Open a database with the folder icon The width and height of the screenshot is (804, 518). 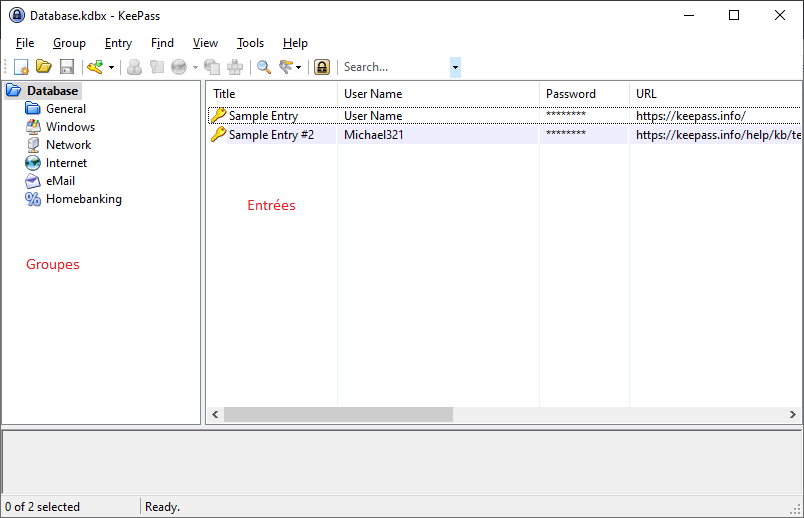click(x=44, y=67)
